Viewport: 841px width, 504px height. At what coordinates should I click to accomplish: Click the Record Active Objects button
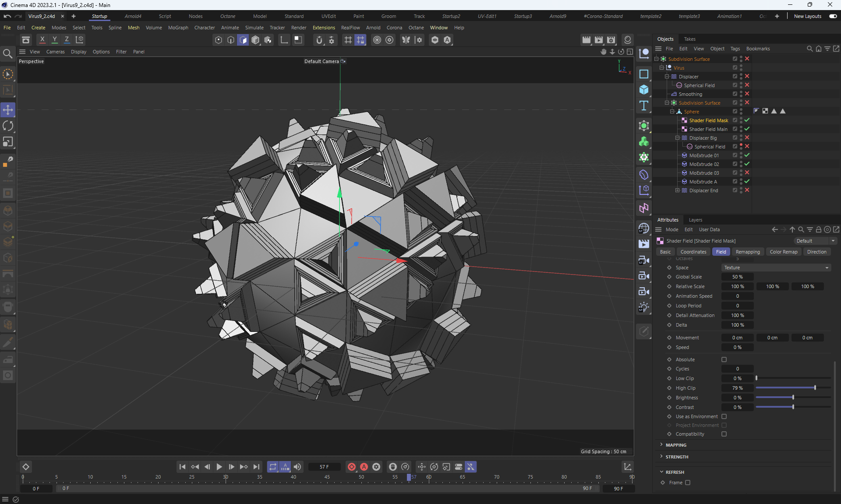tap(351, 467)
